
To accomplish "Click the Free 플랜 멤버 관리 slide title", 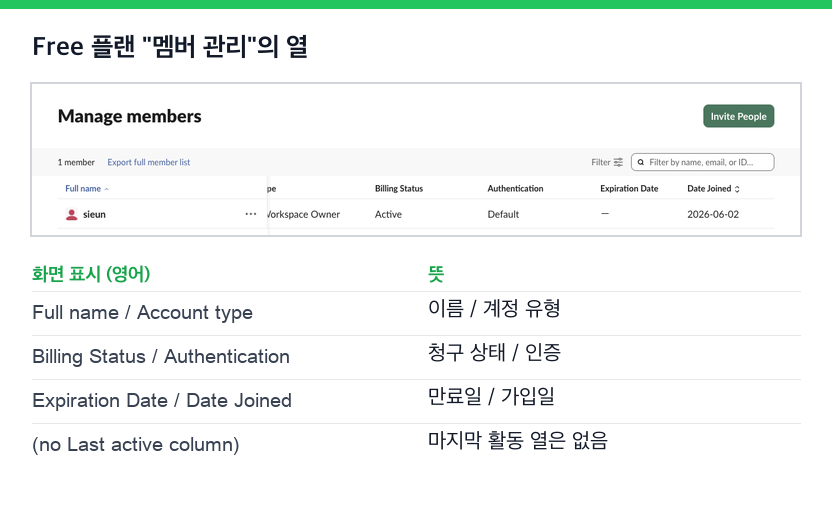I will [x=170, y=47].
